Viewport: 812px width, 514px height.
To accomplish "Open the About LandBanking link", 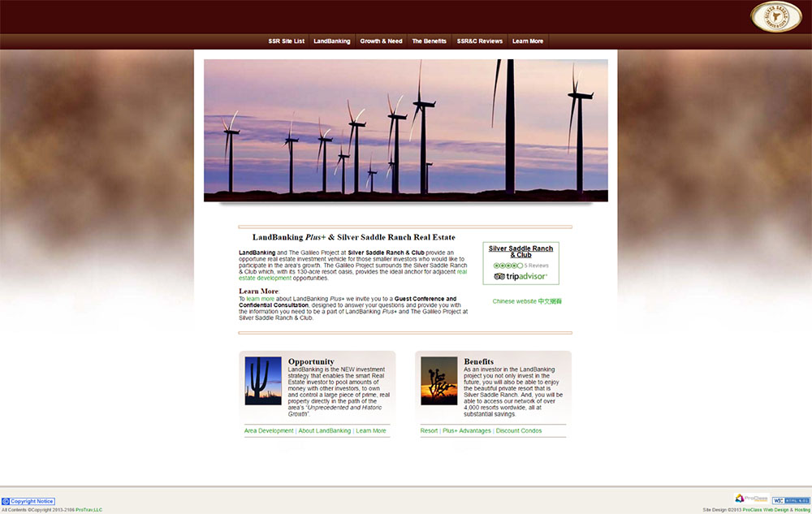I will click(325, 430).
